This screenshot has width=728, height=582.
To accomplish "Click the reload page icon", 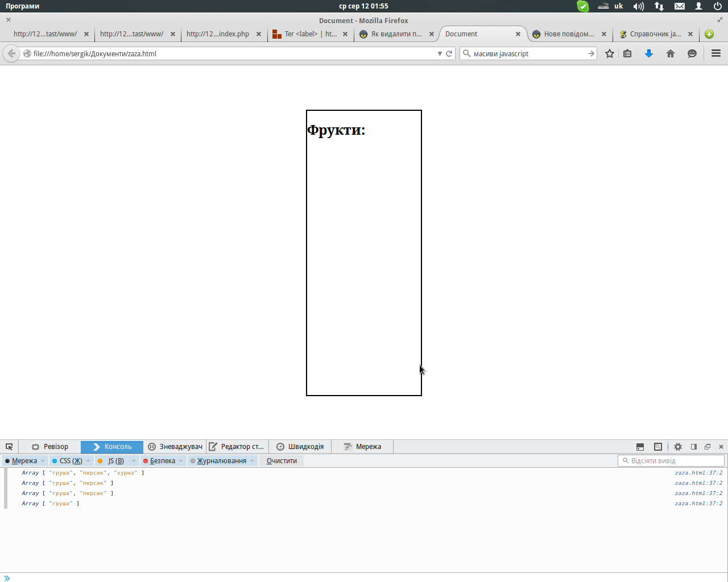I will coord(449,53).
